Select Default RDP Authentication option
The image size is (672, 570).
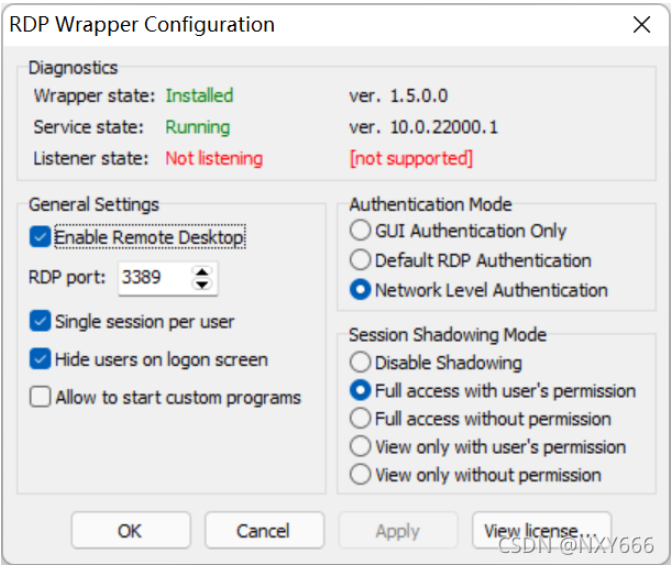tap(361, 261)
